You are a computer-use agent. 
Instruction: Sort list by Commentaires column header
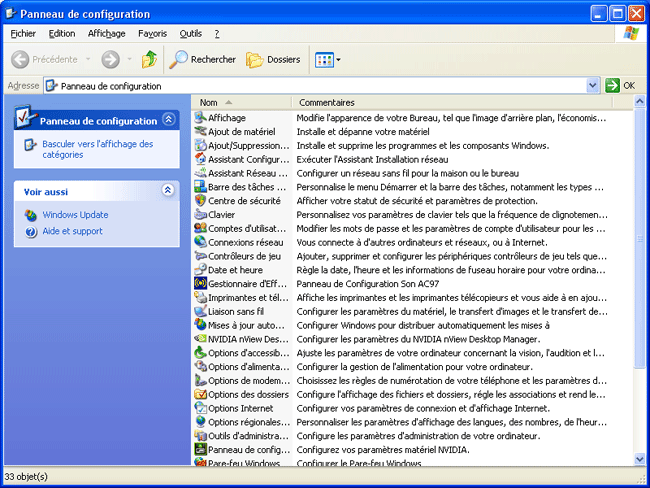[x=327, y=102]
